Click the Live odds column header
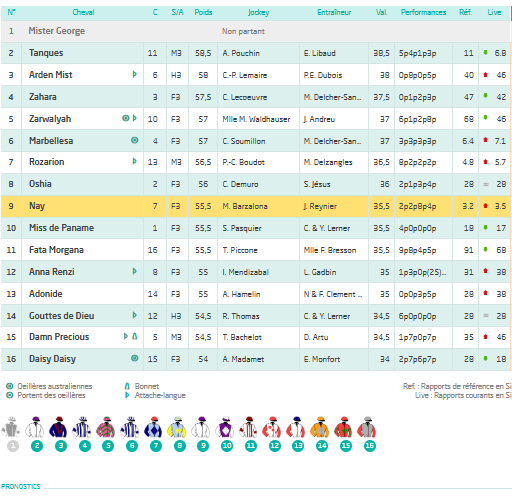 [494, 12]
